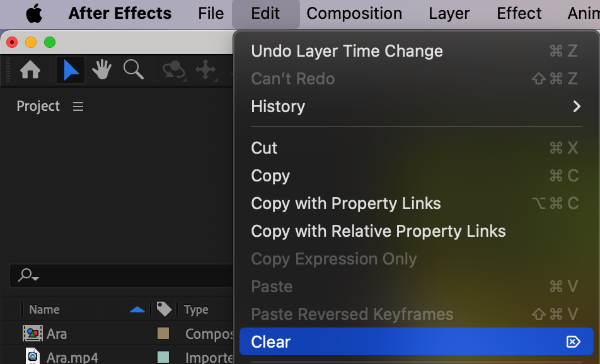600x364 pixels.
Task: Click the Ara composition label color swatch
Action: pos(163,334)
